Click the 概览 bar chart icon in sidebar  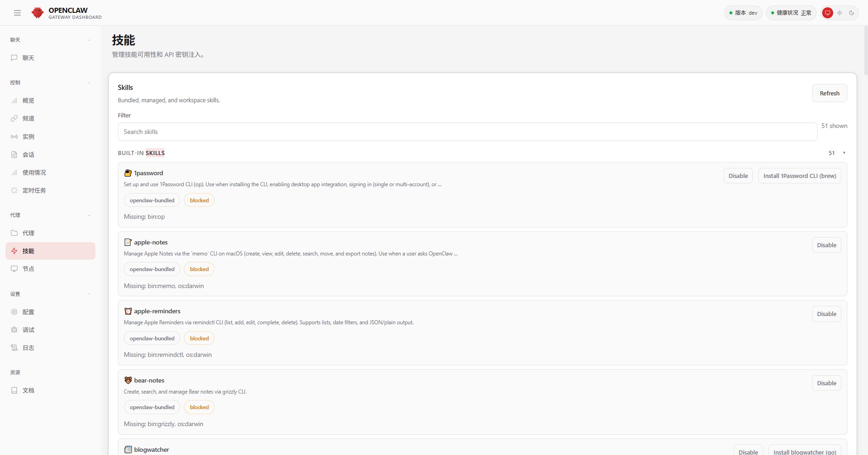pyautogui.click(x=14, y=100)
